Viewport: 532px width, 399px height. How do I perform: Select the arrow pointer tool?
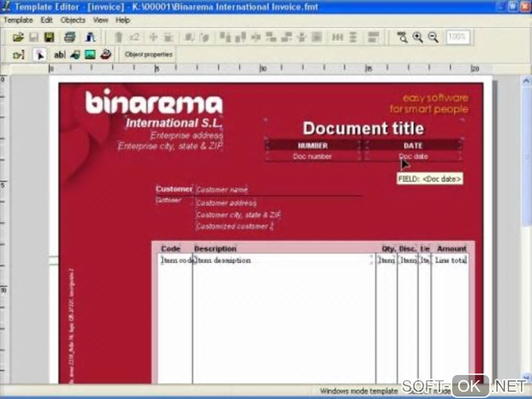(x=40, y=55)
